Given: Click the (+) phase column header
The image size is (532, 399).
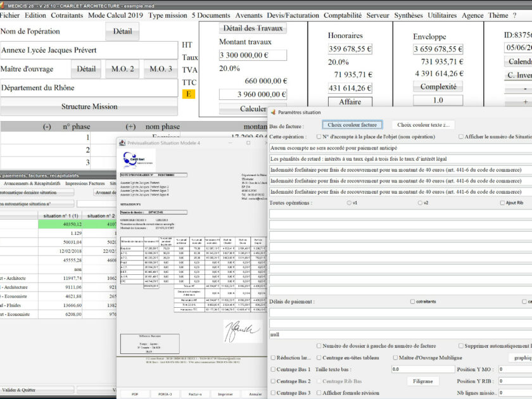Looking at the screenshot, I should tap(130, 127).
